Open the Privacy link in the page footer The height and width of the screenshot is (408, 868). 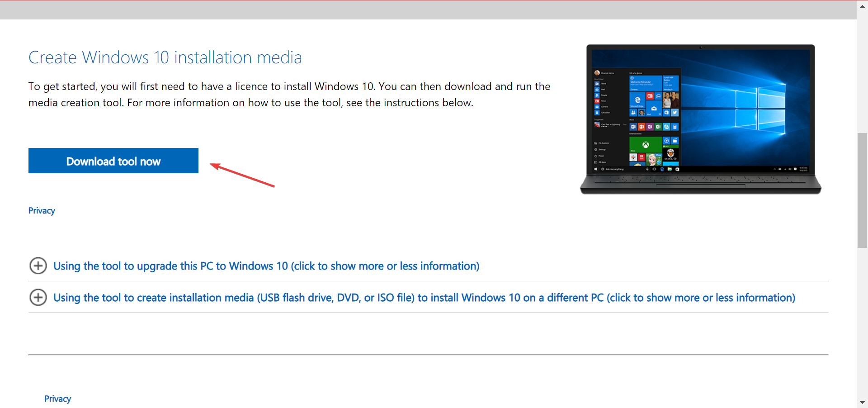[57, 399]
